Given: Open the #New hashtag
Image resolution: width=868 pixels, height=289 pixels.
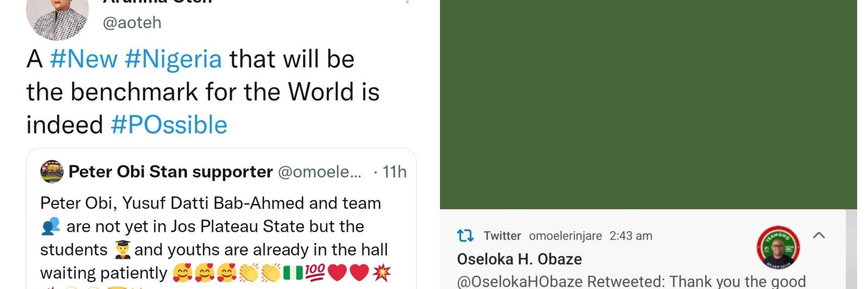Looking at the screenshot, I should coord(84,59).
